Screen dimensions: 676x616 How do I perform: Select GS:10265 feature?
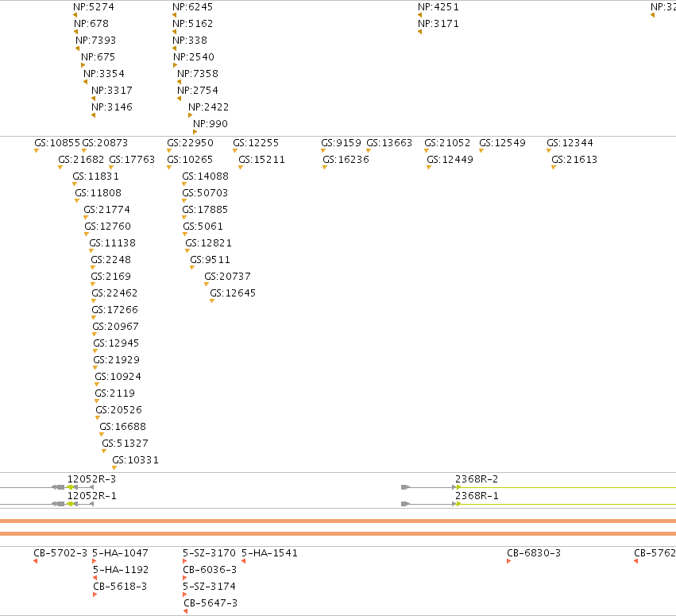190,160
